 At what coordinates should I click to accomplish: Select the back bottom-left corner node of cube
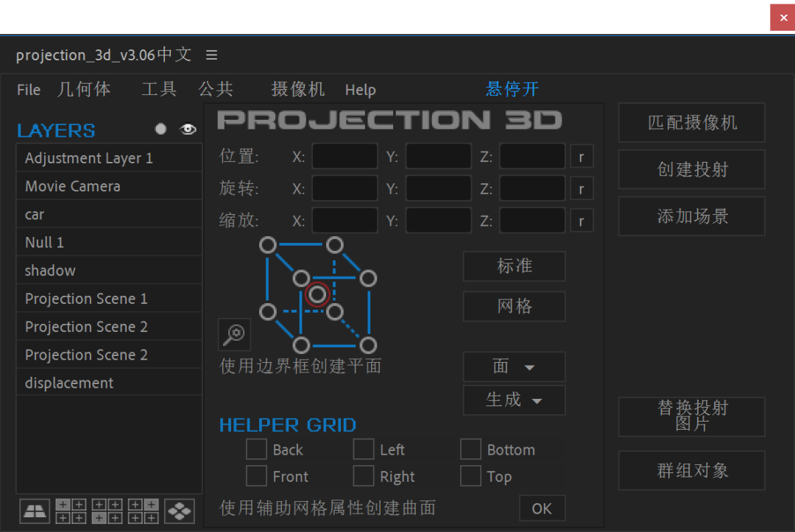268,311
